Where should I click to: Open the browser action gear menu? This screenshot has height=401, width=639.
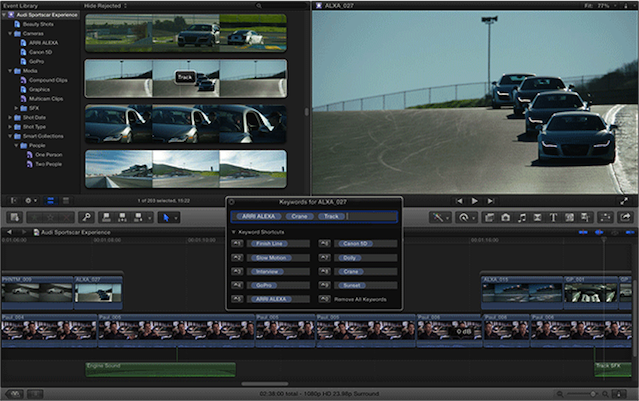coord(31,200)
